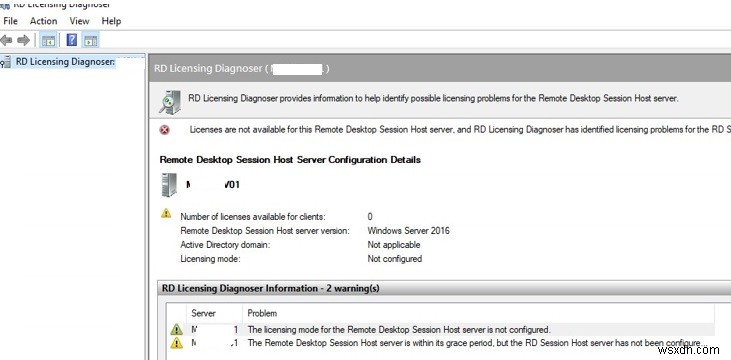The image size is (731, 360).
Task: Click 'RD Licensing Diagnoser Information - 2 warning(s)' header
Action: [x=270, y=288]
